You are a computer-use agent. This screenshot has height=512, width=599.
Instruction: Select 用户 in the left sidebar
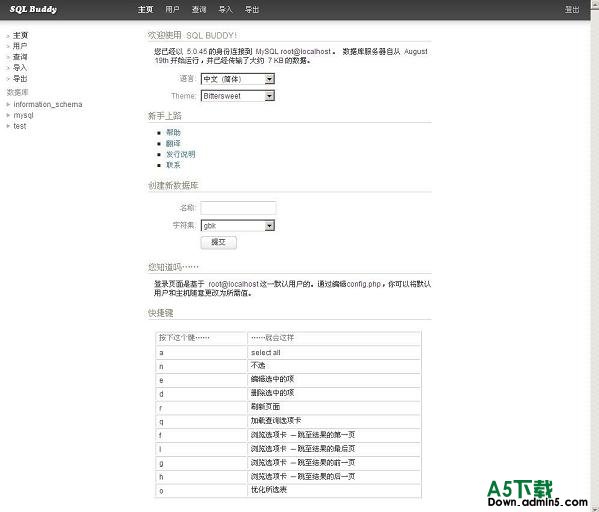(x=20, y=46)
